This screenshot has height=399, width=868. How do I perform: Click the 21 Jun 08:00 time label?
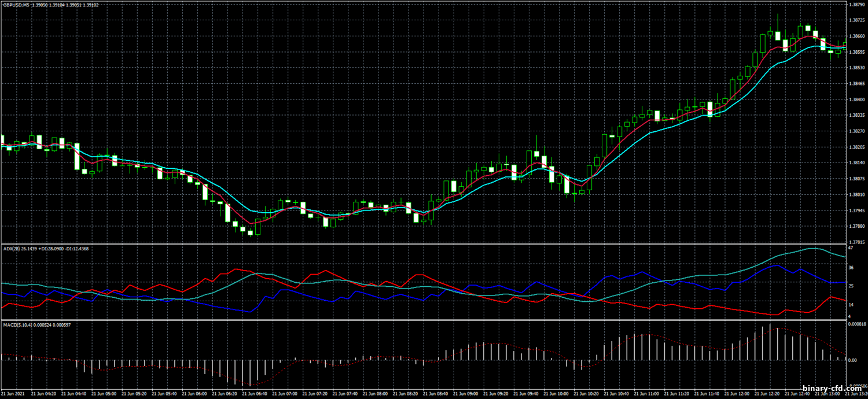point(375,393)
